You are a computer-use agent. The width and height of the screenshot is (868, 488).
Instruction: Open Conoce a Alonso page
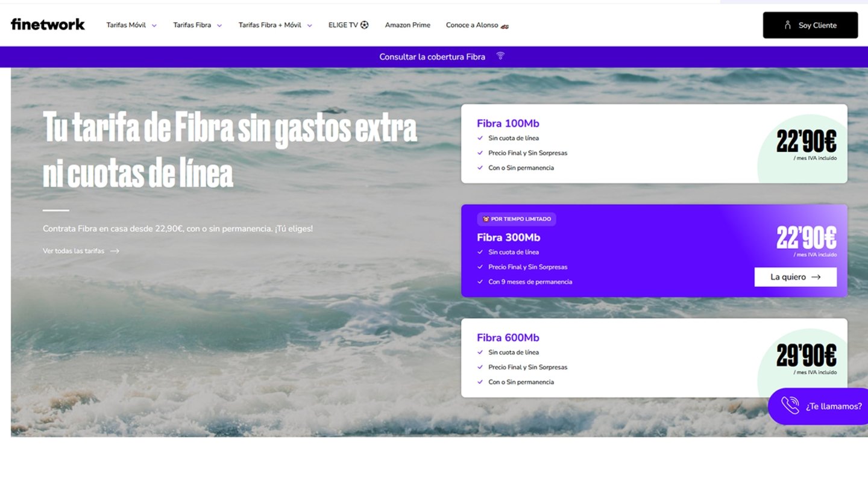tap(477, 25)
